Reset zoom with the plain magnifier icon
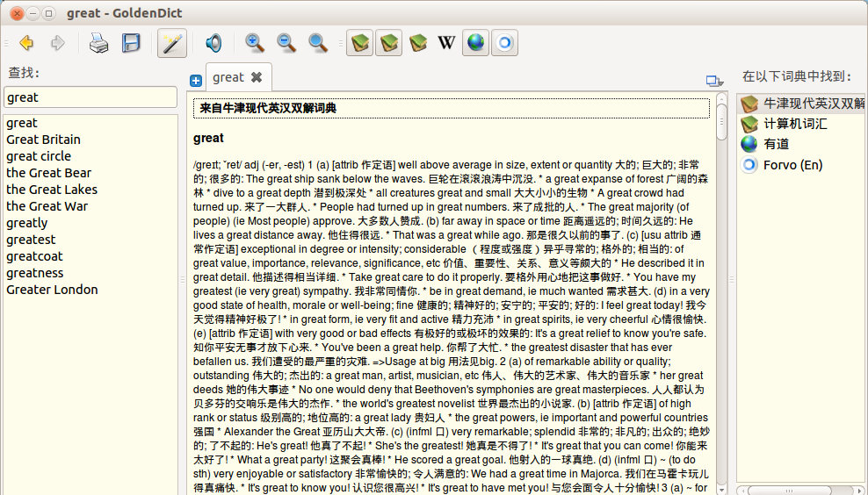868x495 pixels. click(x=318, y=43)
